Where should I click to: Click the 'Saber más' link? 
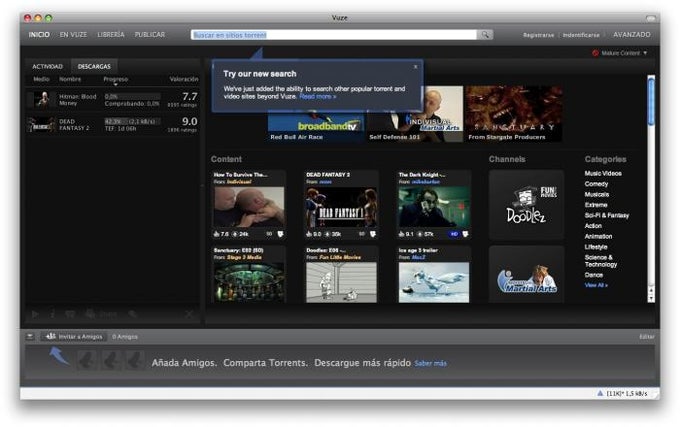tap(430, 363)
